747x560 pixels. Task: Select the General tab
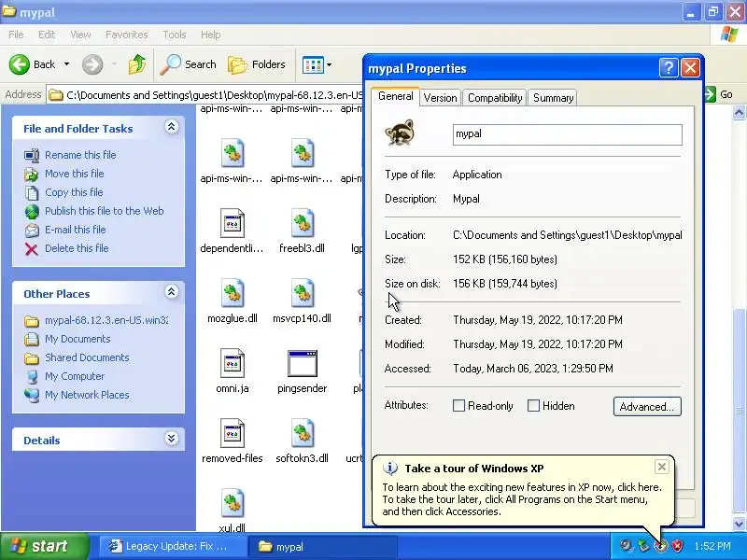click(x=395, y=96)
